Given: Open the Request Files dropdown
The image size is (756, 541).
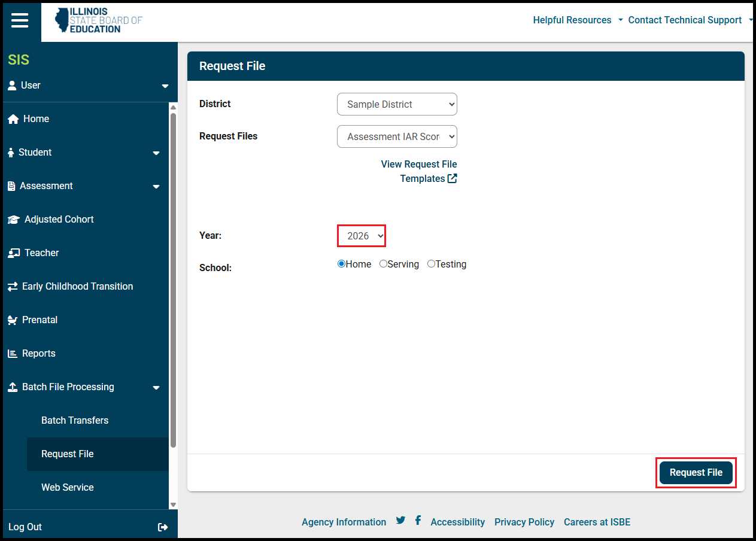Looking at the screenshot, I should [397, 136].
